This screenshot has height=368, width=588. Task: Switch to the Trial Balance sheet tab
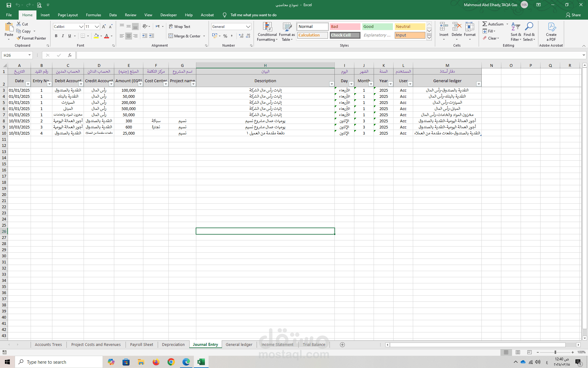(314, 345)
